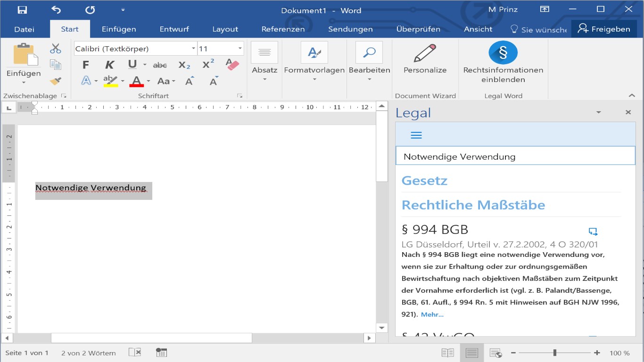Switch to the Überprüfen tab

(x=418, y=29)
